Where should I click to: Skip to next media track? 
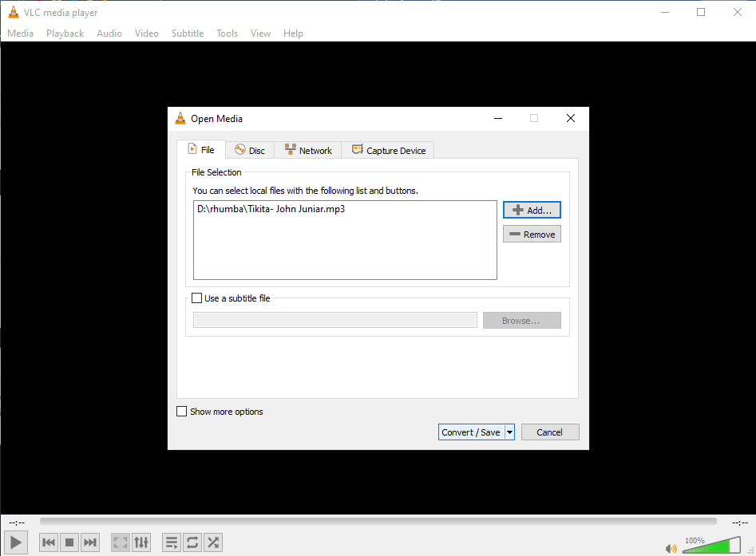click(x=90, y=542)
